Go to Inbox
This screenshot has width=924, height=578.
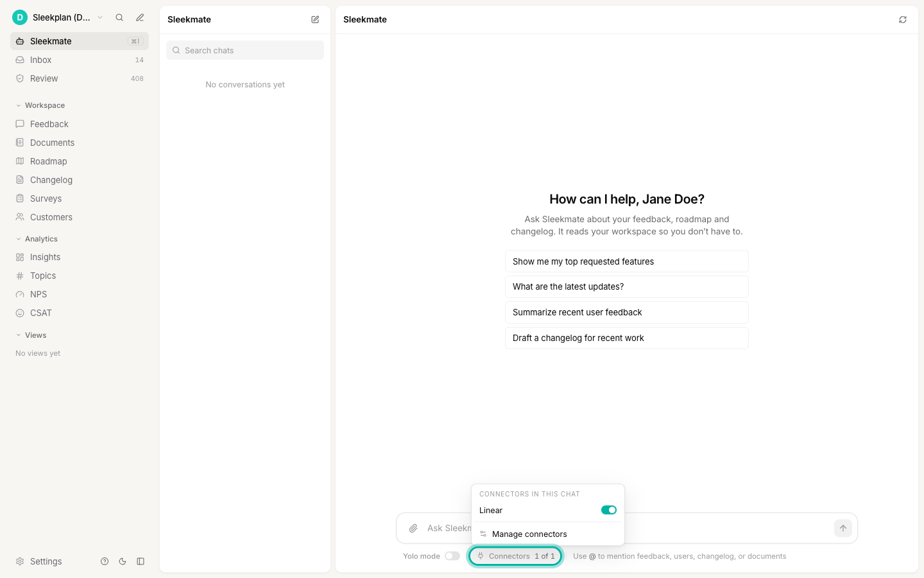pyautogui.click(x=80, y=60)
